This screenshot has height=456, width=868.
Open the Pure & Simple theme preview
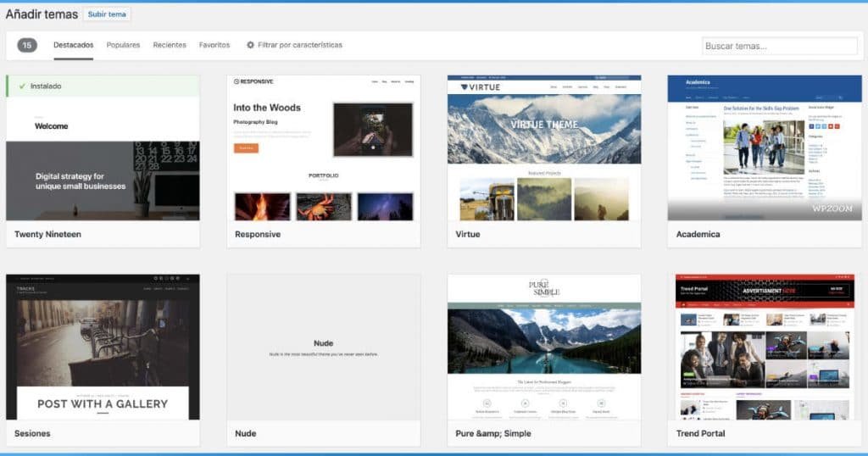(544, 347)
